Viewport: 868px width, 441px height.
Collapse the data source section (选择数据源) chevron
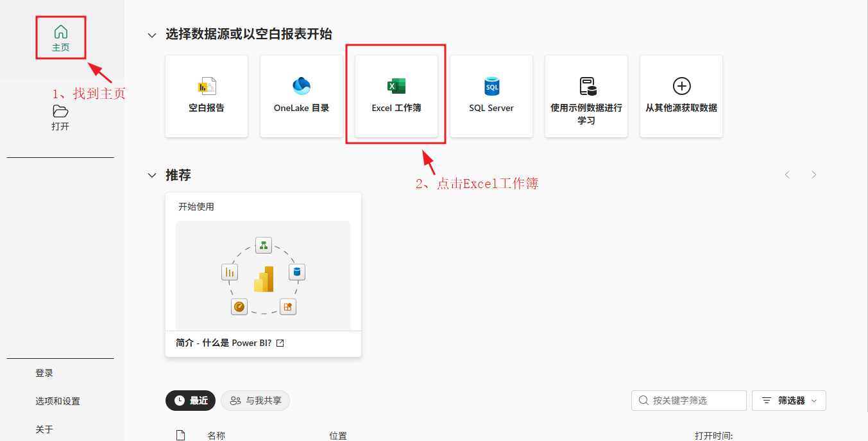point(152,35)
